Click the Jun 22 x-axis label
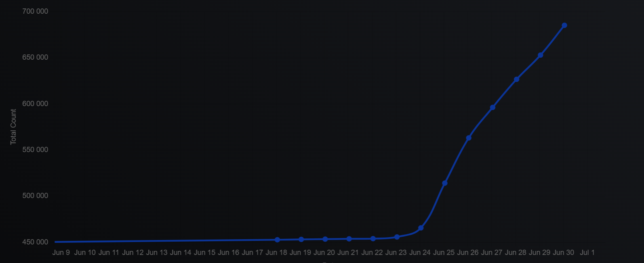The width and height of the screenshot is (644, 263). tap(372, 253)
